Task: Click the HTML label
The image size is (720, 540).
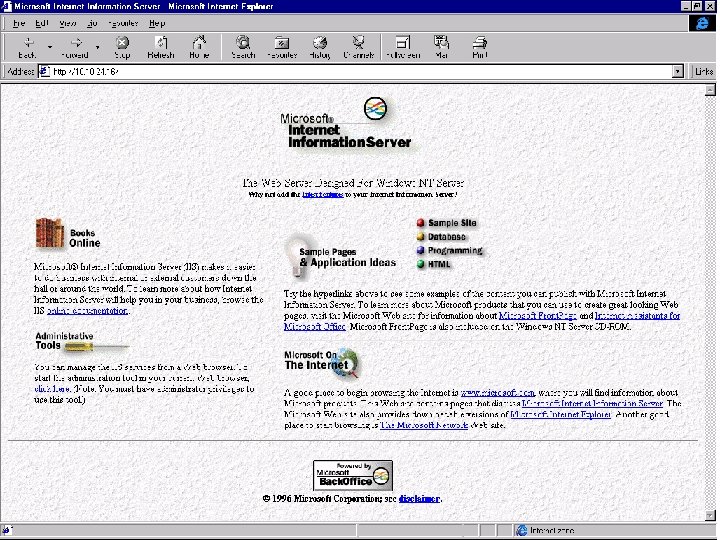Action: click(x=439, y=264)
